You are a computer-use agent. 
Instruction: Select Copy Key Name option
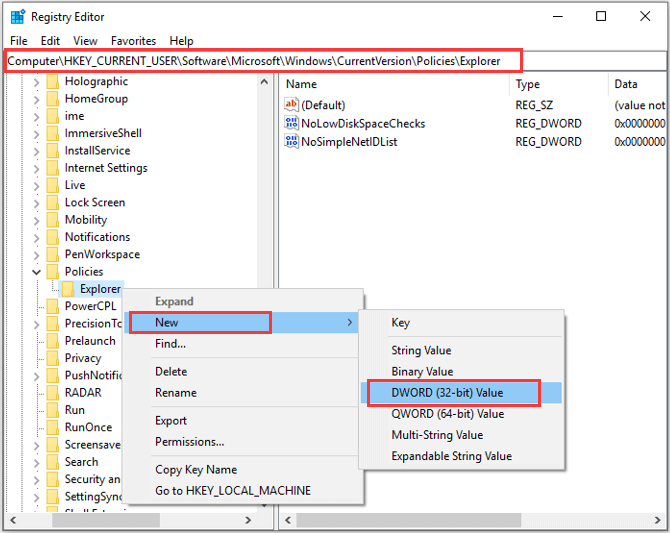point(241,469)
